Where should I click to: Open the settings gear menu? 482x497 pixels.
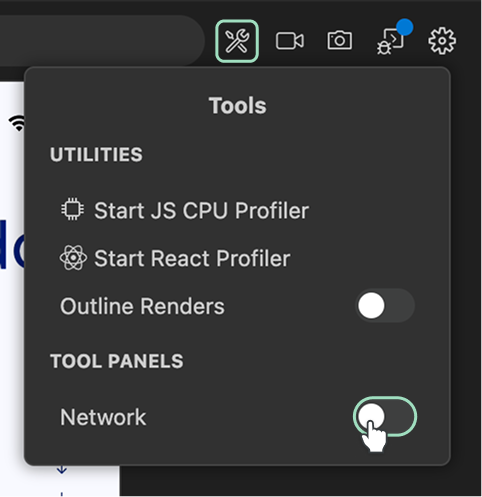(442, 41)
